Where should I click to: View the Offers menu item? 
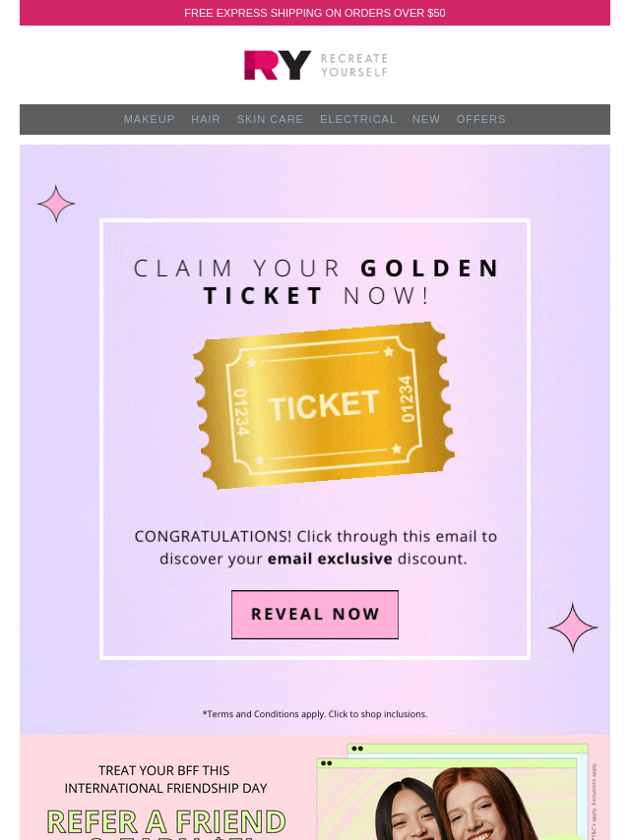pos(480,119)
